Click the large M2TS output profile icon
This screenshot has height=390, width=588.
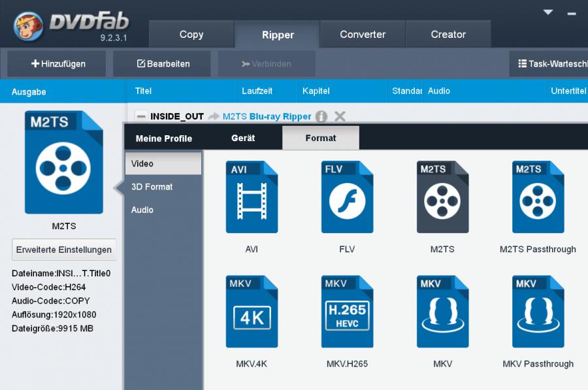pos(64,163)
